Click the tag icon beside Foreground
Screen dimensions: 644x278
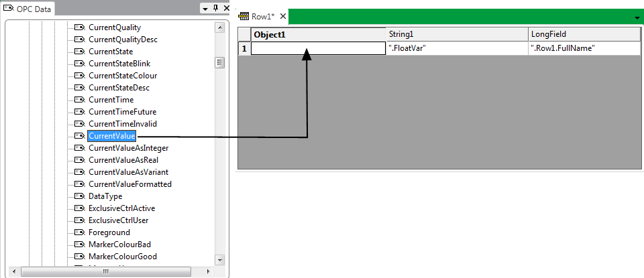[79, 232]
